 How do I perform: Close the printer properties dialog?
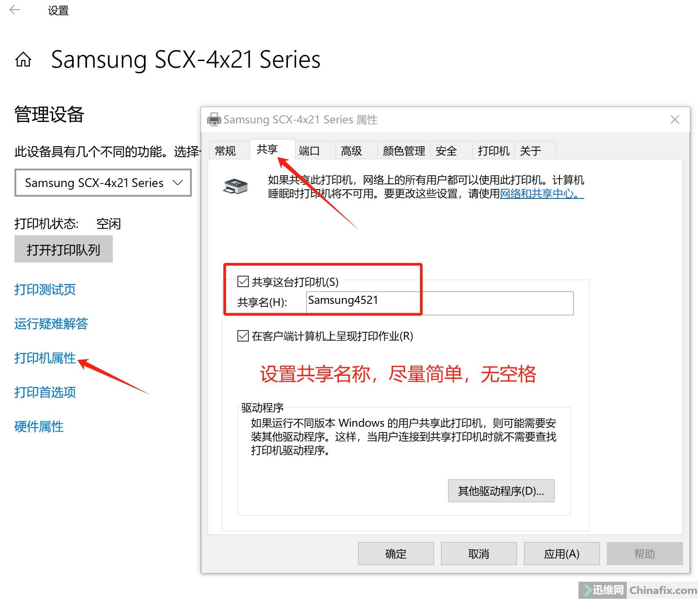pyautogui.click(x=675, y=119)
